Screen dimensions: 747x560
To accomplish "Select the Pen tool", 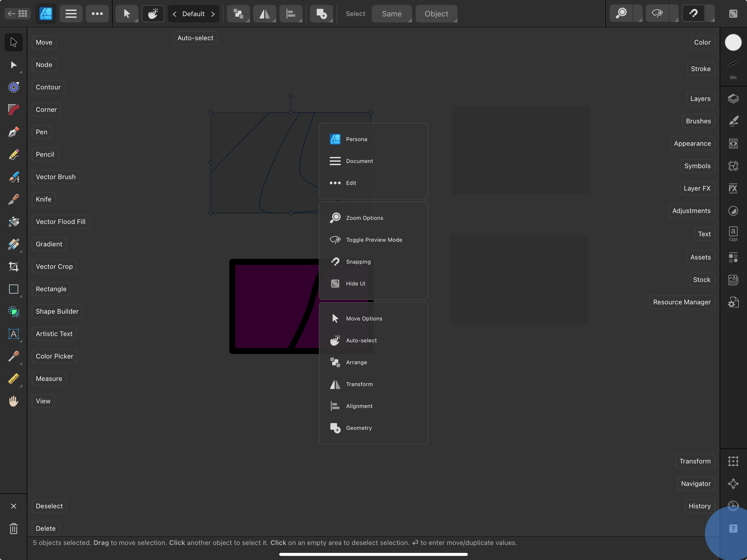I will pos(13,132).
